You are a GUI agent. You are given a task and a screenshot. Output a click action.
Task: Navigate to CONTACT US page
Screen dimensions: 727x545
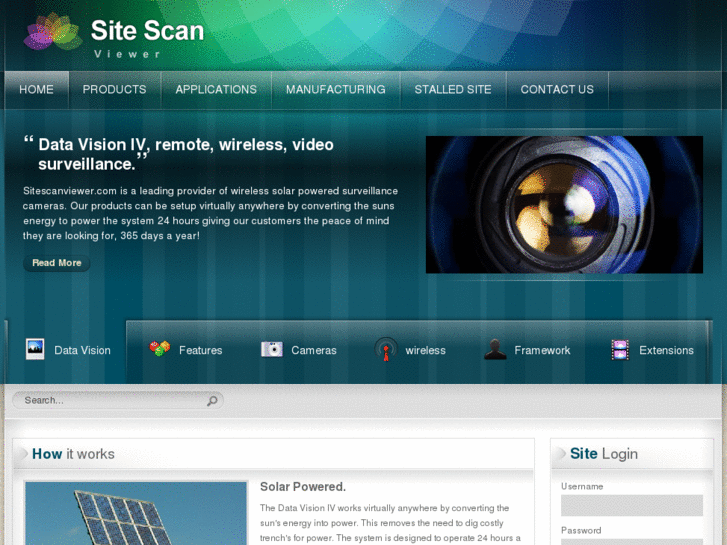557,90
